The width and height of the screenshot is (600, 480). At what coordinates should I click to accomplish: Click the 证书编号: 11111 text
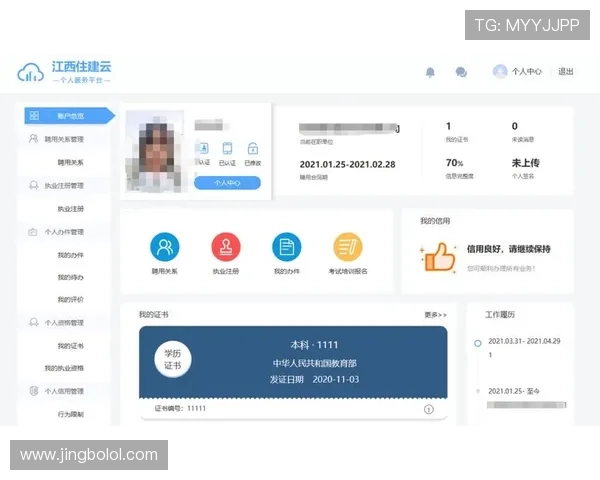pos(180,408)
